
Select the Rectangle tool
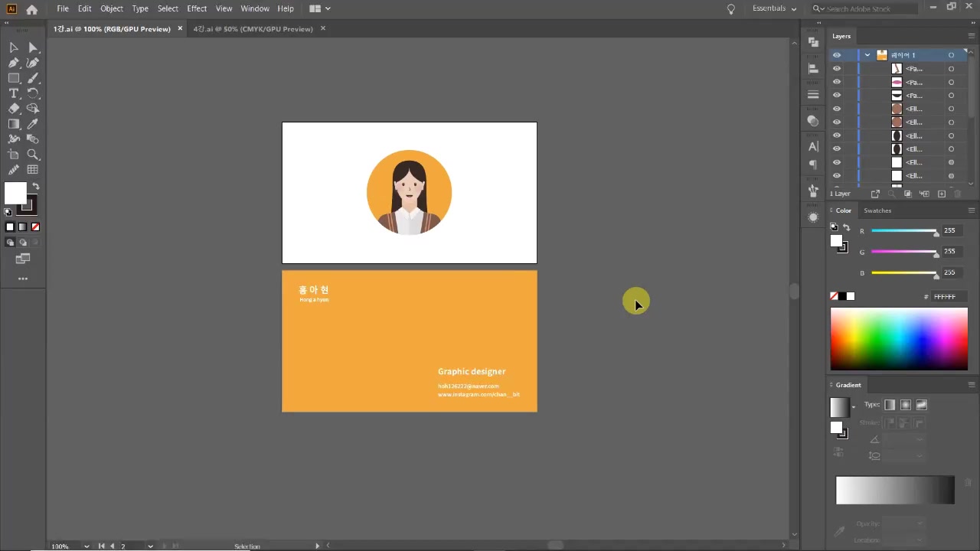(14, 78)
